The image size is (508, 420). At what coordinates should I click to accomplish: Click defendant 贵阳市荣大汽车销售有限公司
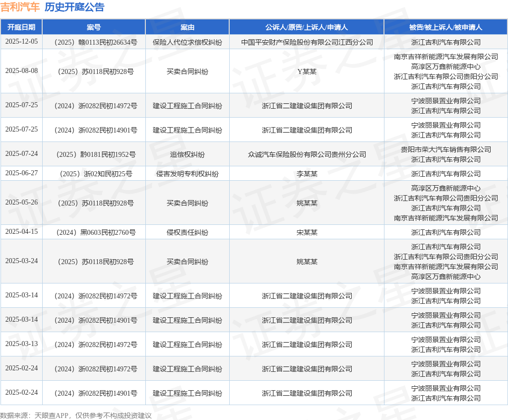coord(446,149)
